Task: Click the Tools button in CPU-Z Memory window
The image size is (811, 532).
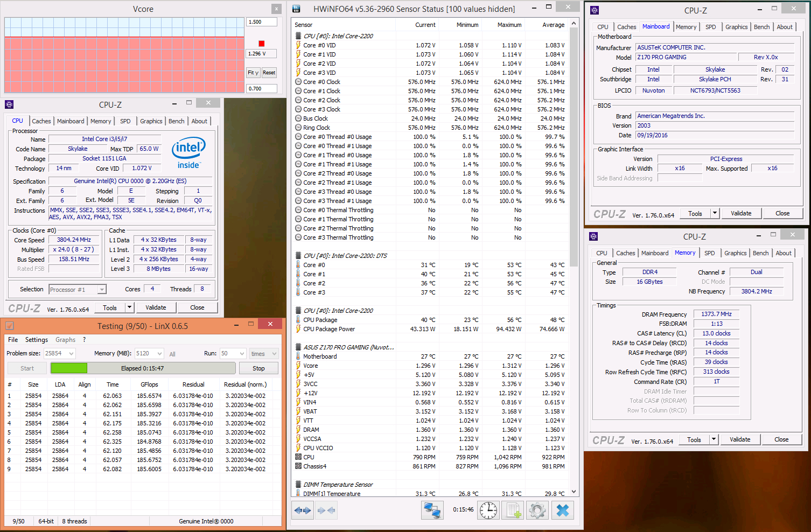Action: (694, 439)
